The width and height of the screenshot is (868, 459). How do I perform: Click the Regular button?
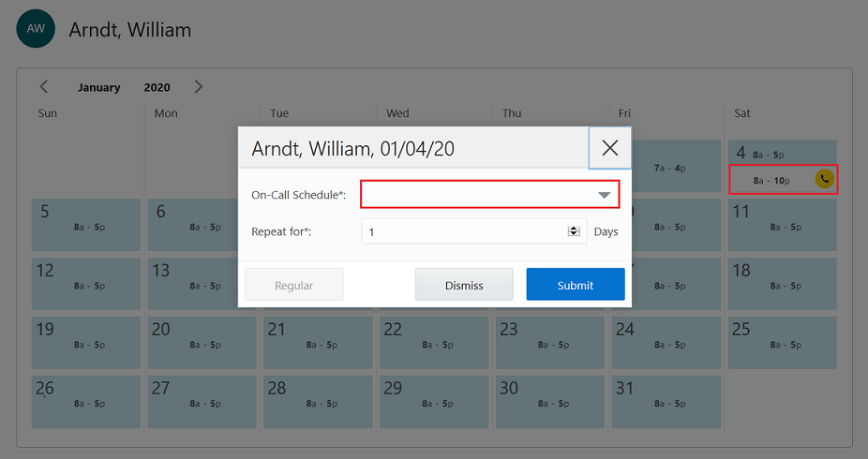click(294, 285)
